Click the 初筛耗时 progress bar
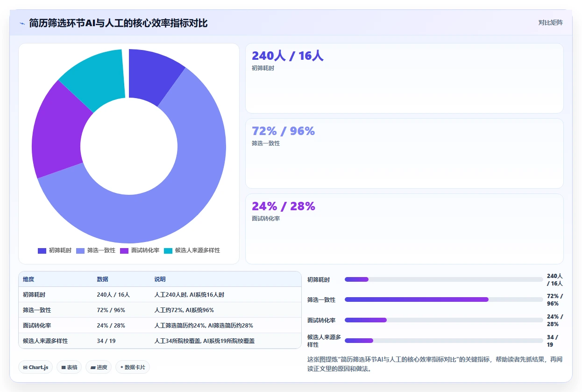Viewport: 582px width, 392px height. pyautogui.click(x=444, y=279)
